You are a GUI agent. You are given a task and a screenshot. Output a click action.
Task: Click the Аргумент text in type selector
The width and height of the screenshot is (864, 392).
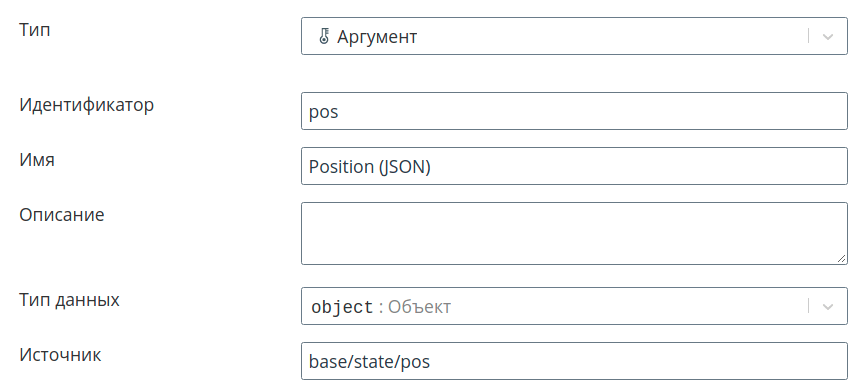click(377, 37)
